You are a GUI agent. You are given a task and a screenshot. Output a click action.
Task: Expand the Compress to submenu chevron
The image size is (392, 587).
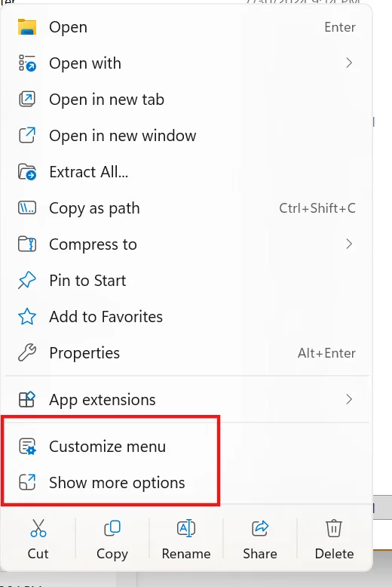click(349, 244)
